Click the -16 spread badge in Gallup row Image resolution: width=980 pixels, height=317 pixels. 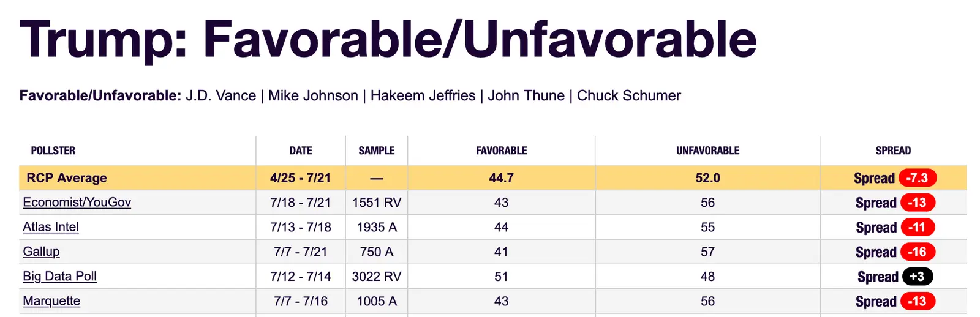(x=917, y=252)
